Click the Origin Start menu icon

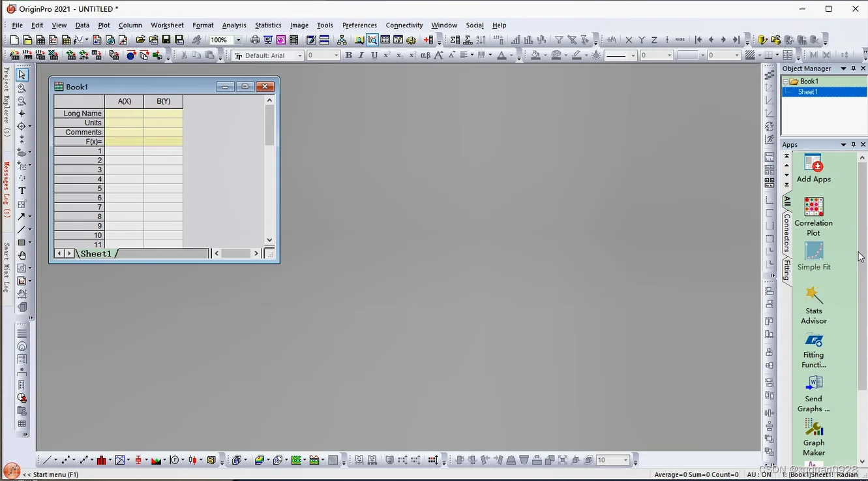coord(11,470)
